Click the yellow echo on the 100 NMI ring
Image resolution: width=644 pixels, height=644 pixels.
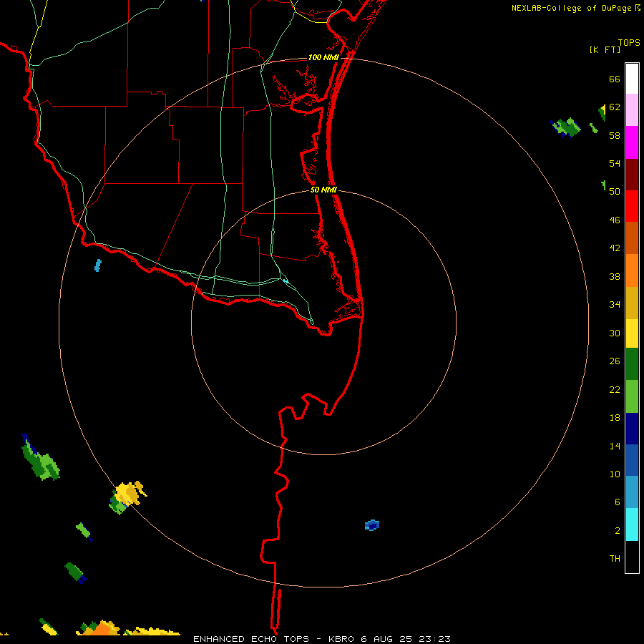[x=130, y=492]
